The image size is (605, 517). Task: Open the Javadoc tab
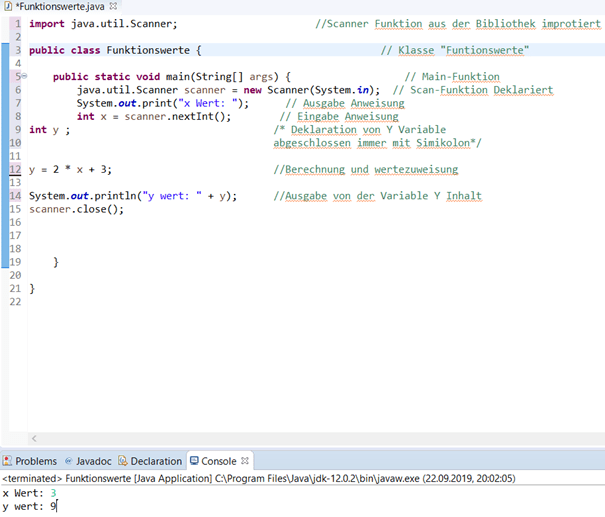point(94,461)
